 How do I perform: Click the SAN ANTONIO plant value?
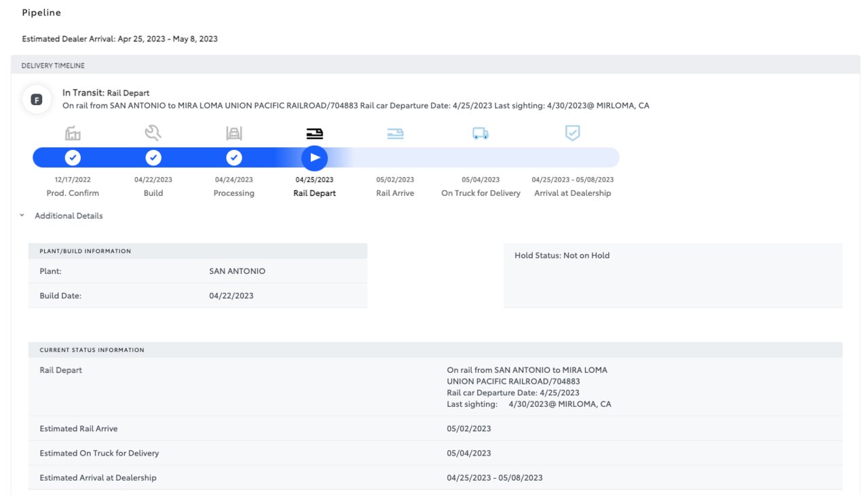click(238, 271)
